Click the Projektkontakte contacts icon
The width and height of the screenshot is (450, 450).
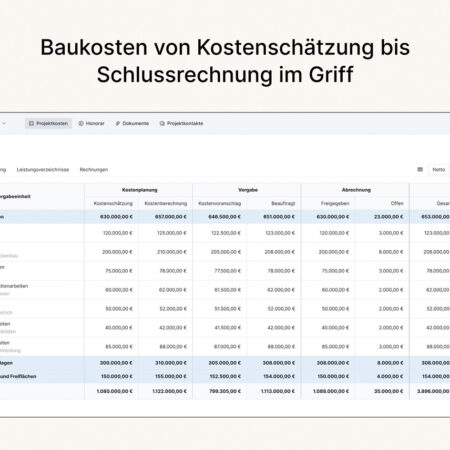click(x=162, y=123)
